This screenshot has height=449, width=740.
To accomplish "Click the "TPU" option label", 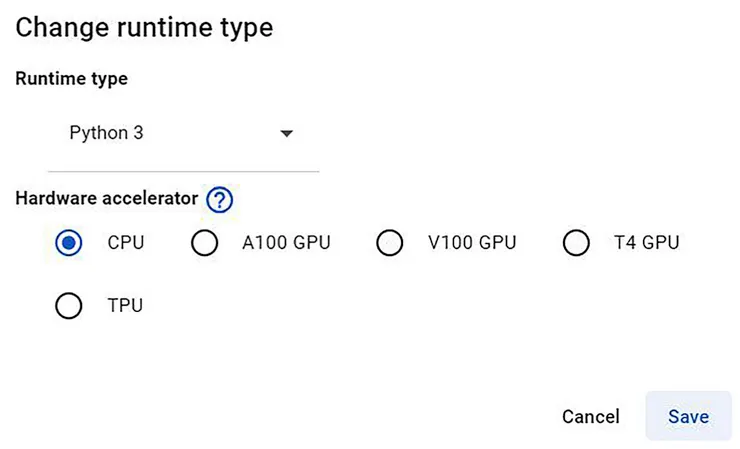I will point(125,306).
